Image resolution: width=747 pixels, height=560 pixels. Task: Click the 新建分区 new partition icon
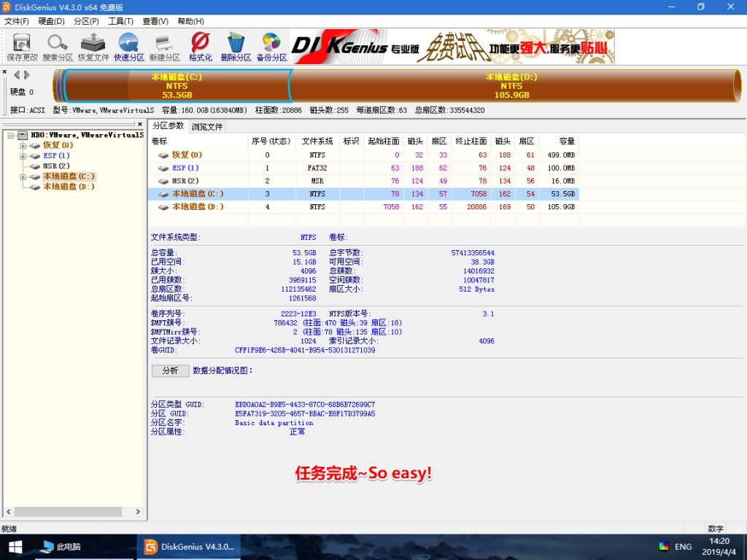pyautogui.click(x=164, y=45)
